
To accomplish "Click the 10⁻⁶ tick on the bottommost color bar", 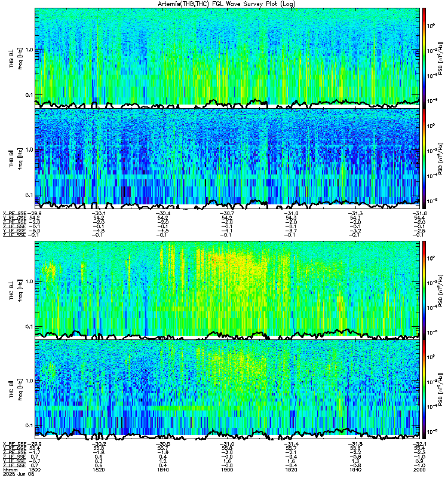I will tap(431, 431).
